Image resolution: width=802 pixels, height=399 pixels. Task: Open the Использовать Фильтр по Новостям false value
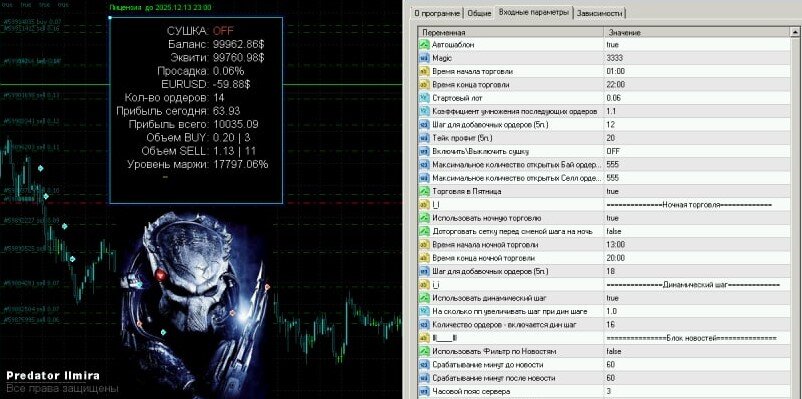click(697, 351)
